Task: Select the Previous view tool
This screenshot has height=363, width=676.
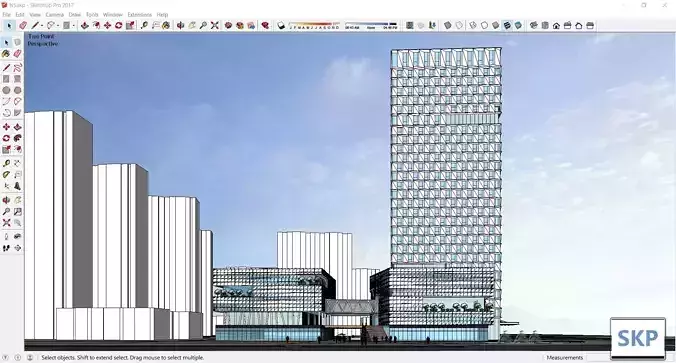Action: click(17, 222)
